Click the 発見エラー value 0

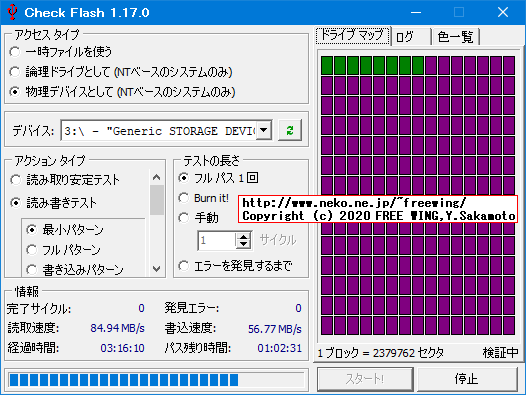point(298,308)
